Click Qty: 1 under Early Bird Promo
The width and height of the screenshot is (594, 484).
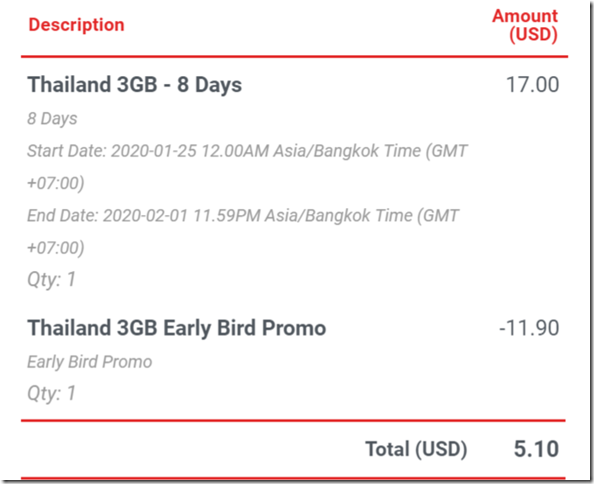point(52,393)
